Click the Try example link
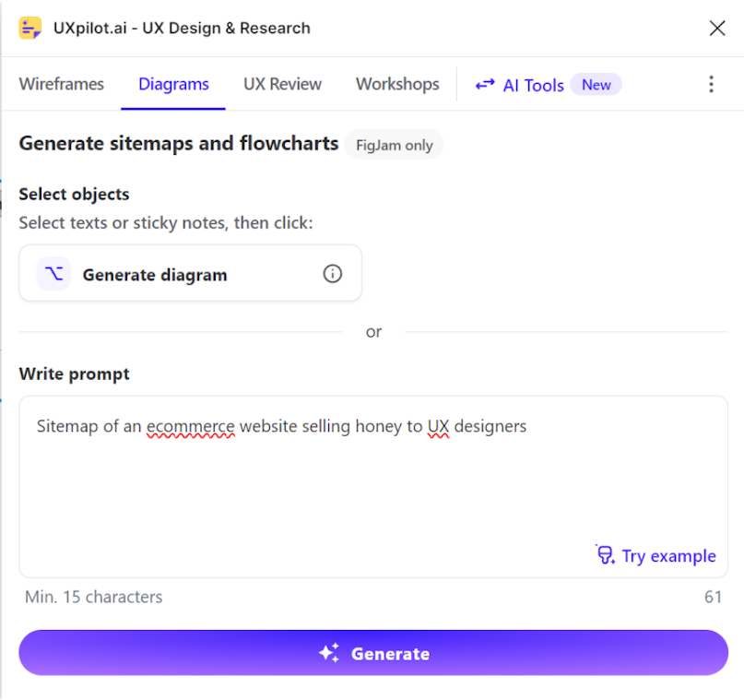This screenshot has width=744, height=700. click(x=668, y=556)
